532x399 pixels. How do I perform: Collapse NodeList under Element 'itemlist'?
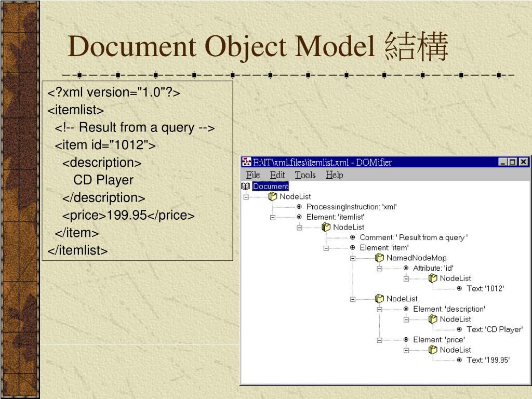[299, 228]
